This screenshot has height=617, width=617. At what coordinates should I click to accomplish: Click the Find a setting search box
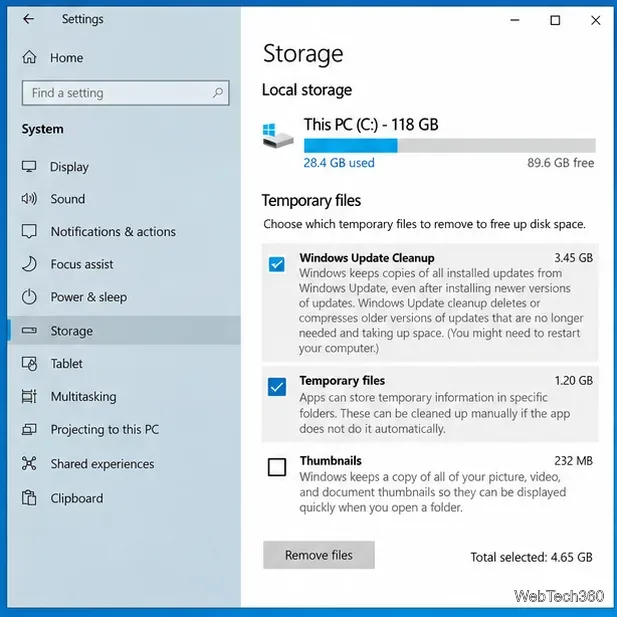coord(126,93)
